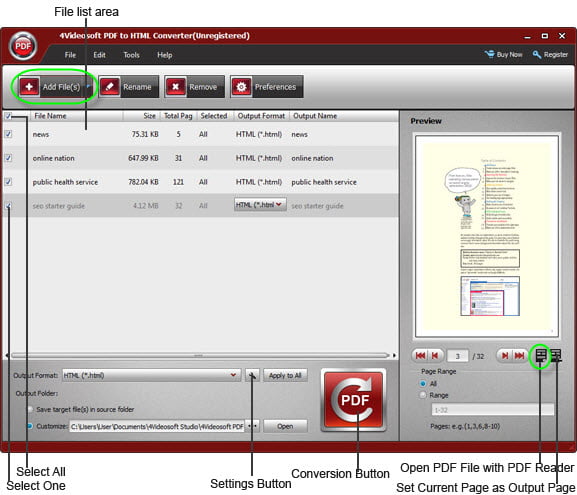Click the Add File(s) plus icon

29,87
